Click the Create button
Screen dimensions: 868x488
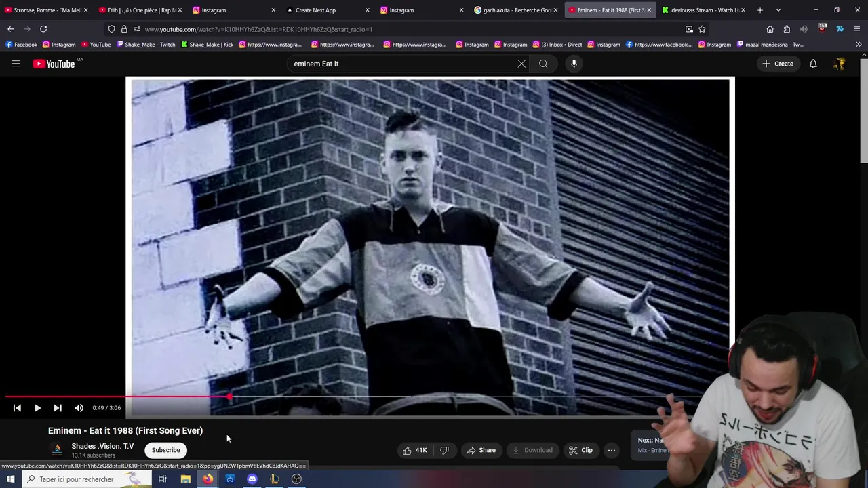(x=778, y=64)
